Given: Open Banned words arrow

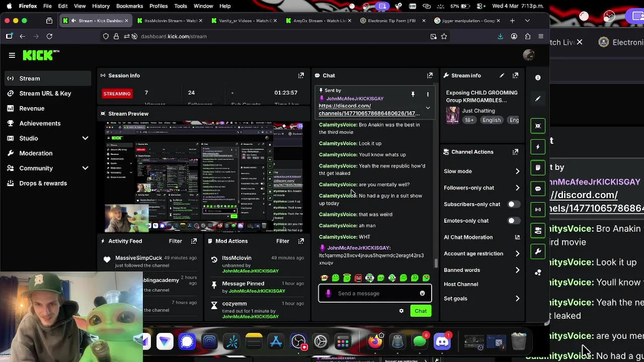Looking at the screenshot, I should coord(517,270).
